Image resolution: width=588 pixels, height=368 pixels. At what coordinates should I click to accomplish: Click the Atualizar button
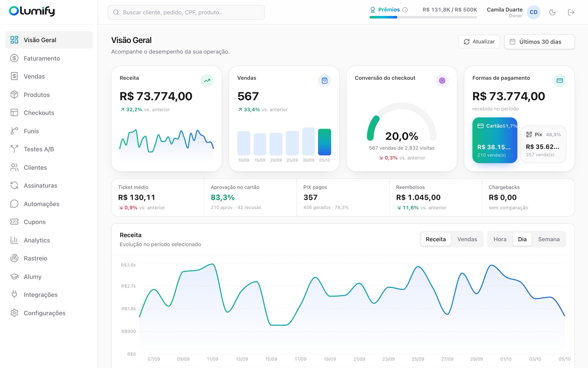[x=479, y=42]
